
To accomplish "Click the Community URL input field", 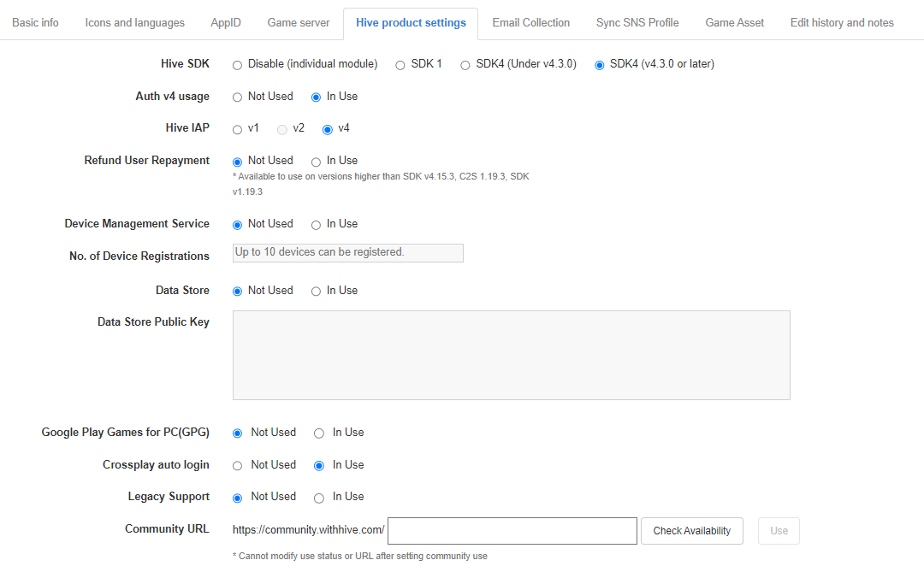I will pyautogui.click(x=512, y=531).
